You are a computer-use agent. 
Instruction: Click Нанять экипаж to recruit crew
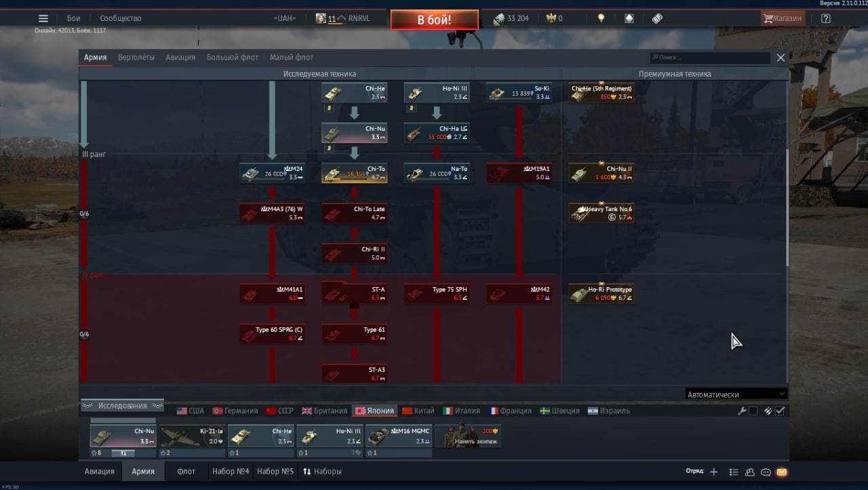(x=468, y=436)
